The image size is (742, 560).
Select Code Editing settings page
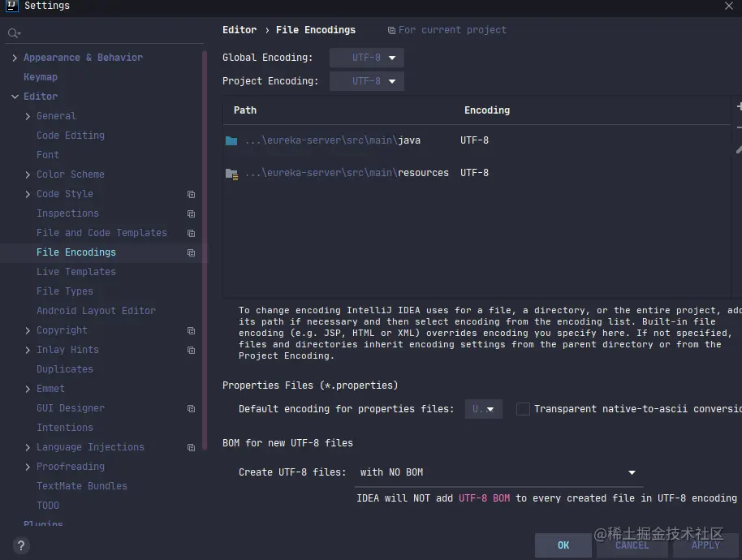(71, 136)
